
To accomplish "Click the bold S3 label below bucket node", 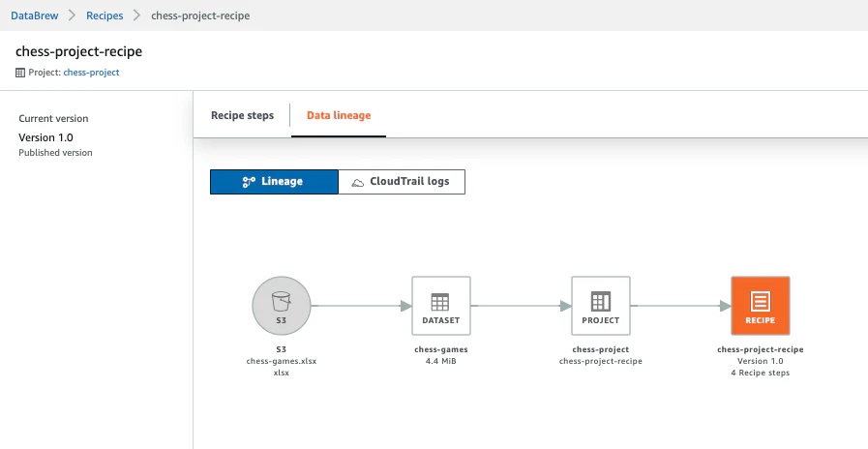I will point(282,349).
